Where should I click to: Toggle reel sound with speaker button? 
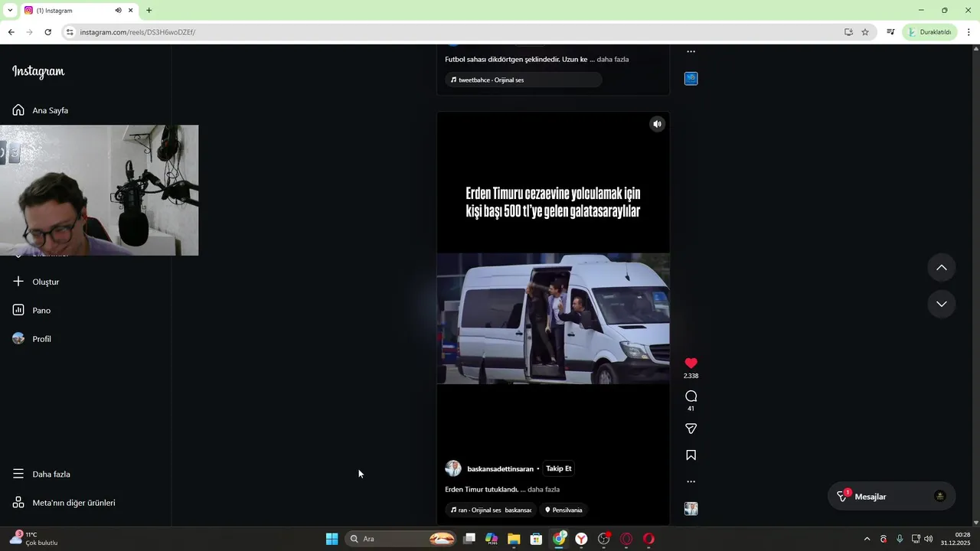click(657, 124)
